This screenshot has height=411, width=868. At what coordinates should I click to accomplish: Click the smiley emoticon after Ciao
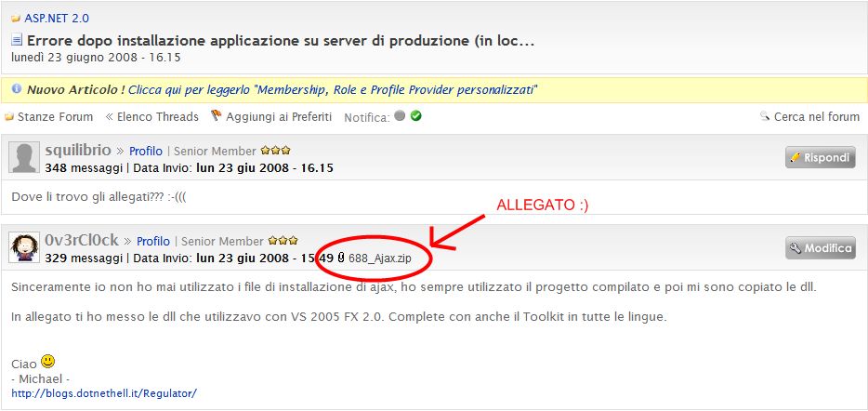click(x=47, y=362)
